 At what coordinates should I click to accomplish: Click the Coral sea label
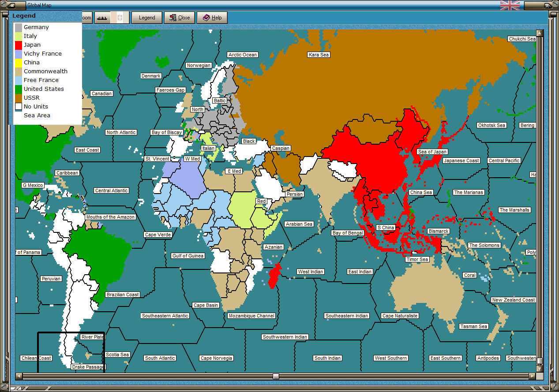470,275
